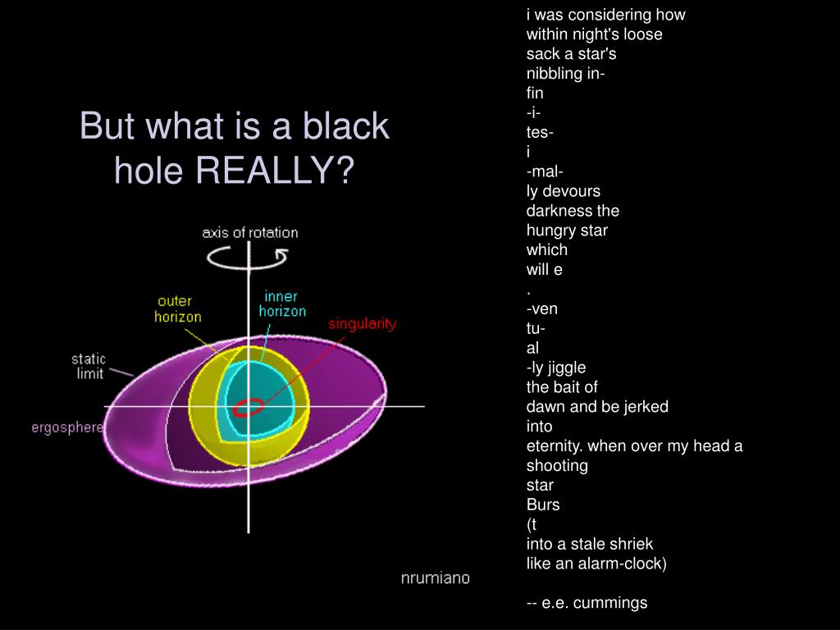Image resolution: width=840 pixels, height=630 pixels.
Task: Click the line 'i was considering how'
Action: [606, 15]
